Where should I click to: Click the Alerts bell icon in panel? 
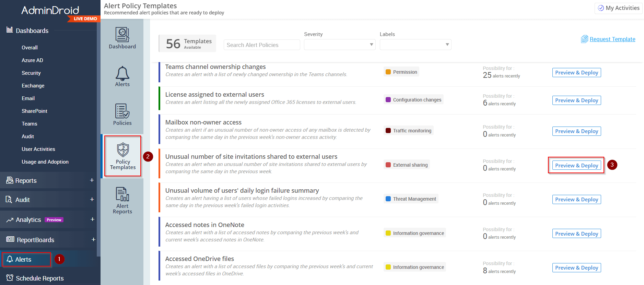point(122,73)
